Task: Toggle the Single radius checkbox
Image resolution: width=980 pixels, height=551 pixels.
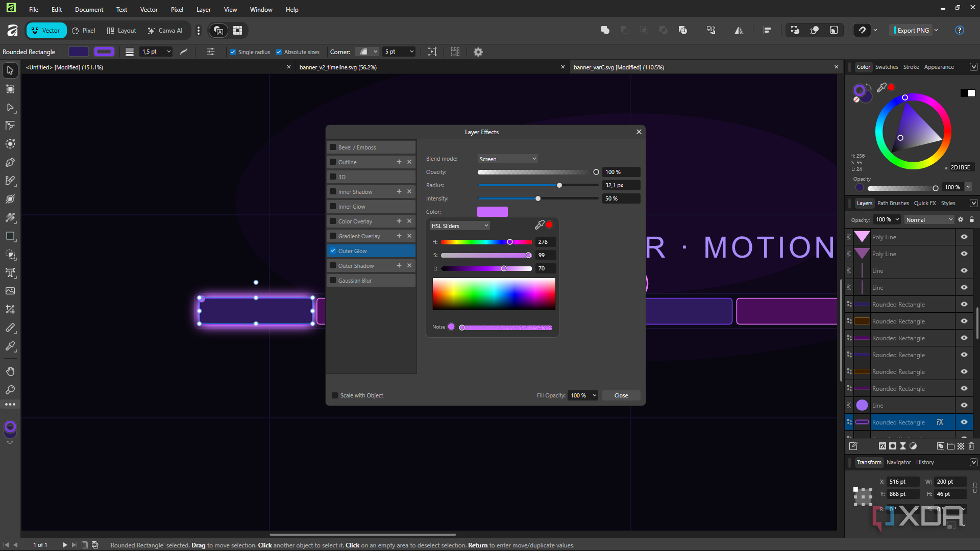Action: pos(233,52)
